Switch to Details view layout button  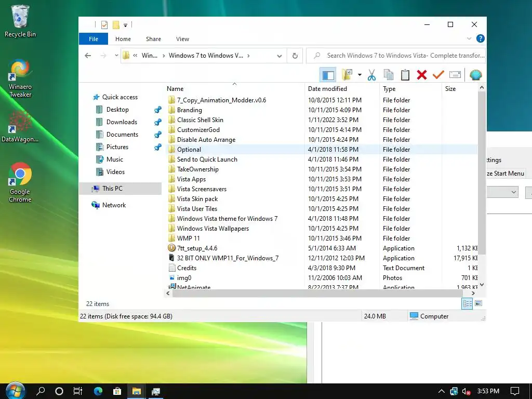pos(467,303)
